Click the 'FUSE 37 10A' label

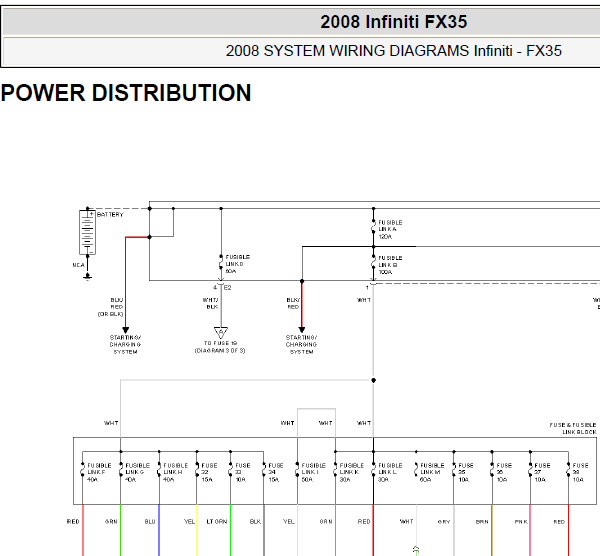click(x=542, y=472)
